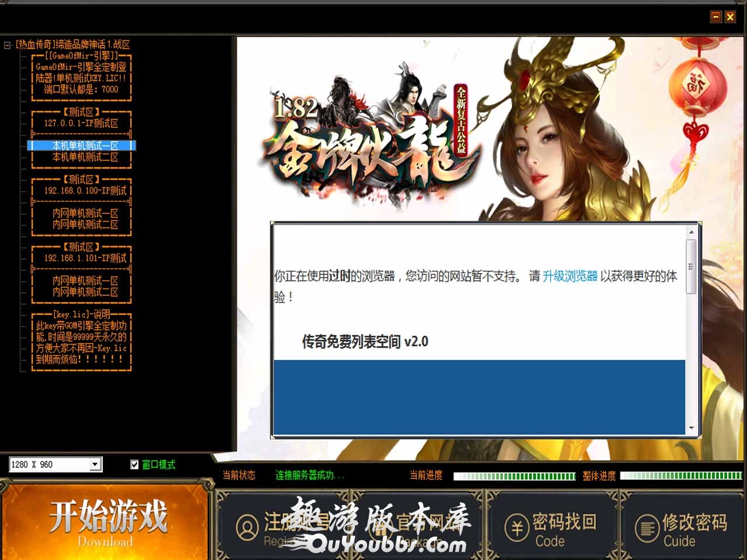Click the [key.lic]-说明 heading row
Screen dimensions: 747x560
pyautogui.click(x=81, y=314)
